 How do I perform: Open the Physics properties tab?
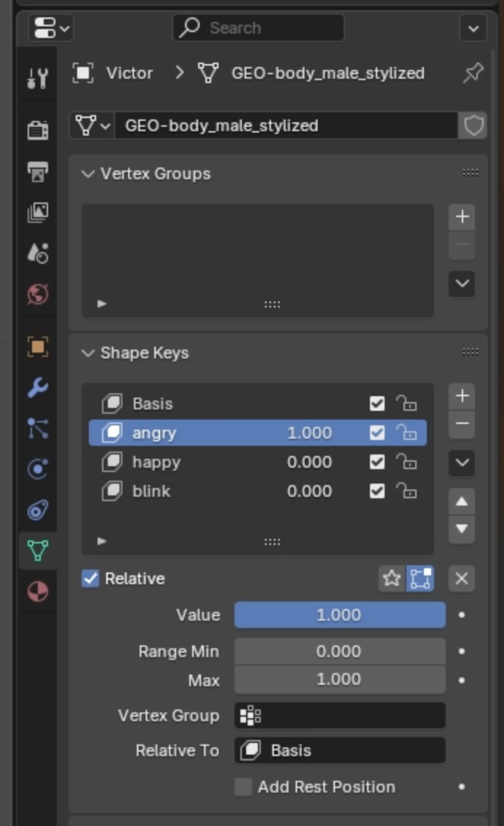pos(38,469)
